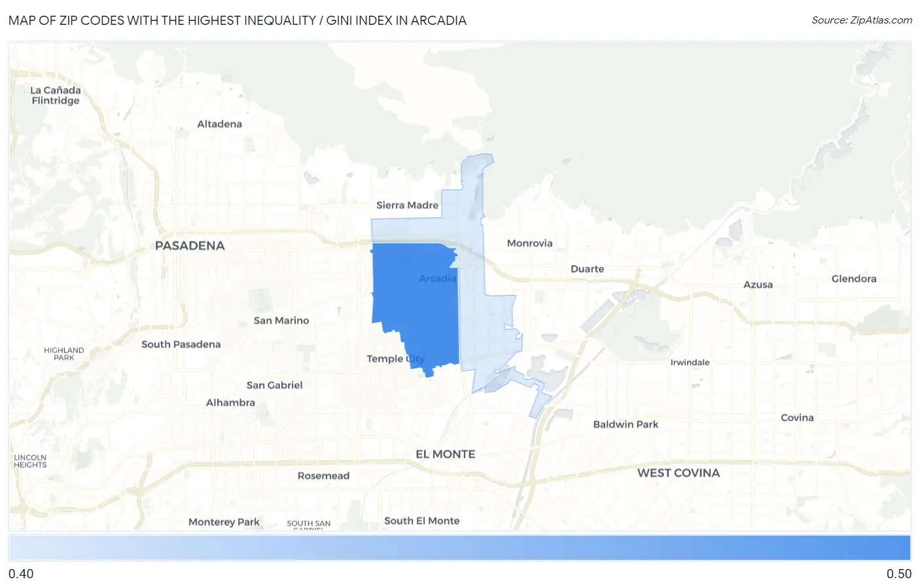Click the San Marino label
The height and width of the screenshot is (588, 920).
pyautogui.click(x=281, y=320)
